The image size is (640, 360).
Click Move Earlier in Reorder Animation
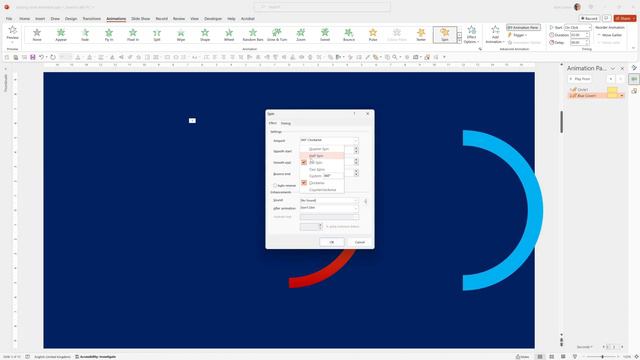pyautogui.click(x=609, y=35)
